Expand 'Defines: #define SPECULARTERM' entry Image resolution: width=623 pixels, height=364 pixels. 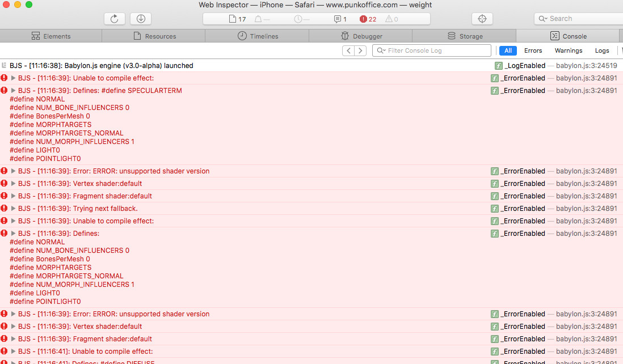tap(13, 91)
